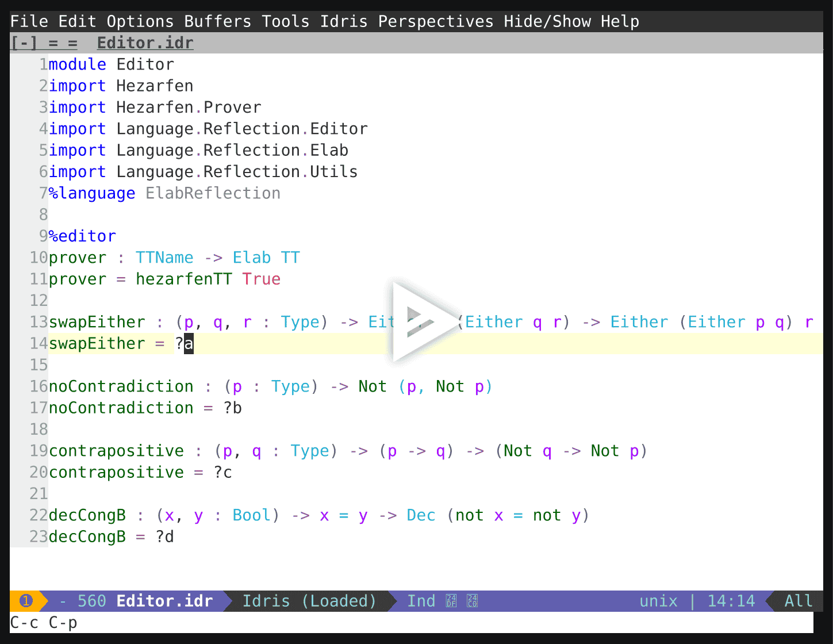This screenshot has height=644, width=833.
Task: Click the Idris (Loaded) mode indicator
Action: pos(309,601)
